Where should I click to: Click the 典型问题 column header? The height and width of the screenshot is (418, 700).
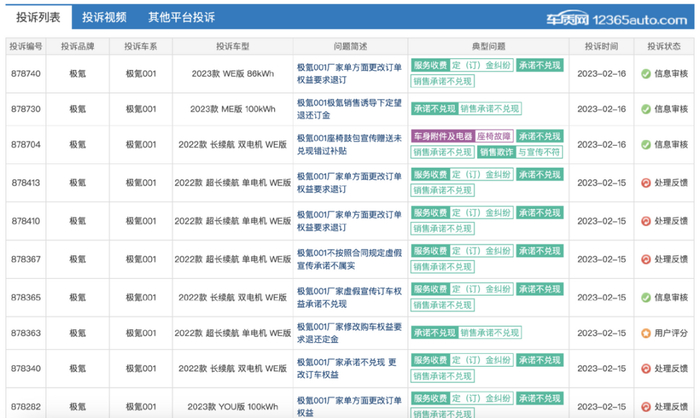point(488,46)
